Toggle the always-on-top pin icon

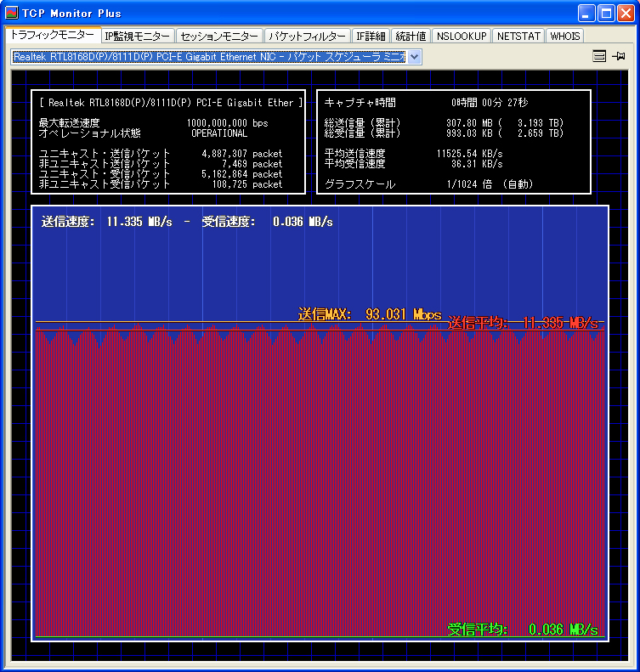[x=619, y=56]
